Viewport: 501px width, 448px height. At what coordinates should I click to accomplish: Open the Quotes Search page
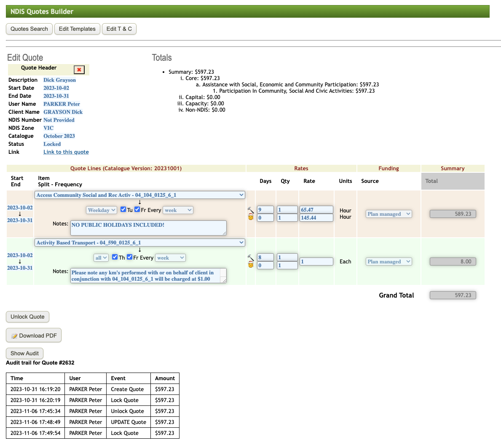(x=29, y=29)
